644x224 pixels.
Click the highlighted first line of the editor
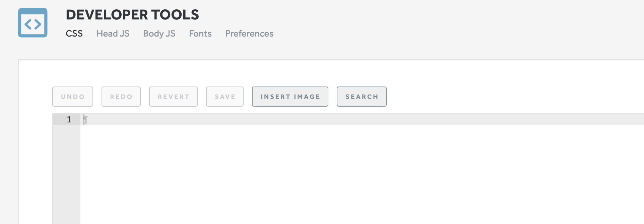201,119
